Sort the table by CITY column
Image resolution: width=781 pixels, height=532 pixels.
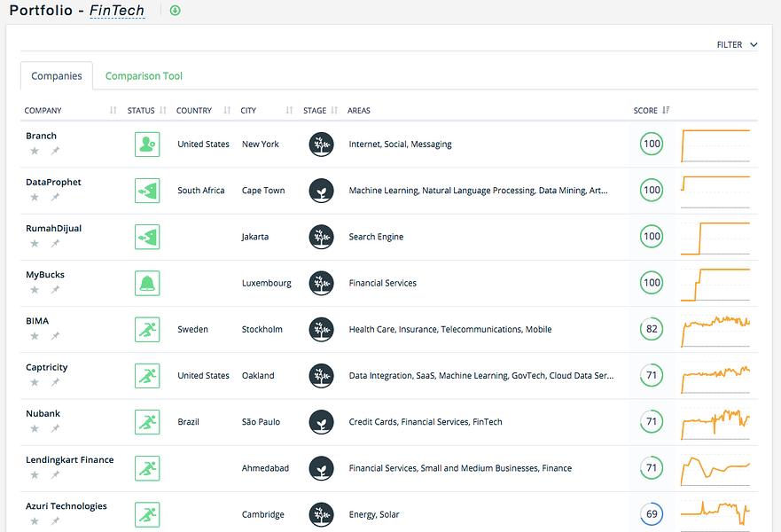(x=289, y=110)
